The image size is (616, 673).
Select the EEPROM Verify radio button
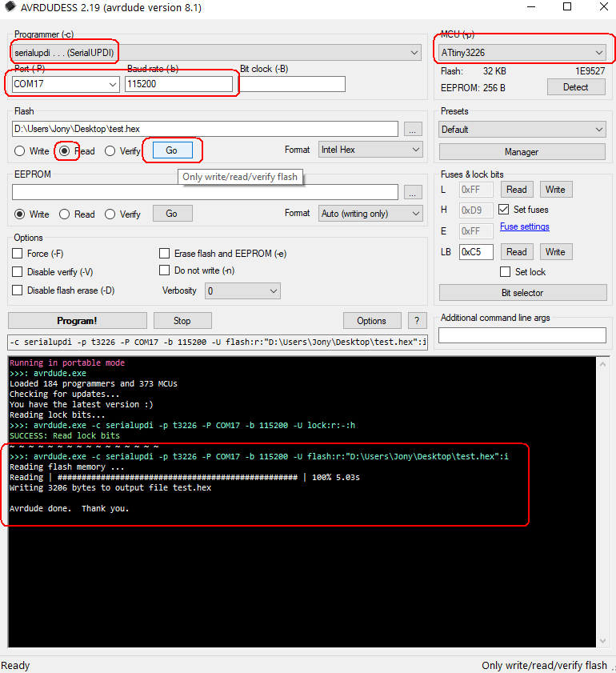pos(110,214)
